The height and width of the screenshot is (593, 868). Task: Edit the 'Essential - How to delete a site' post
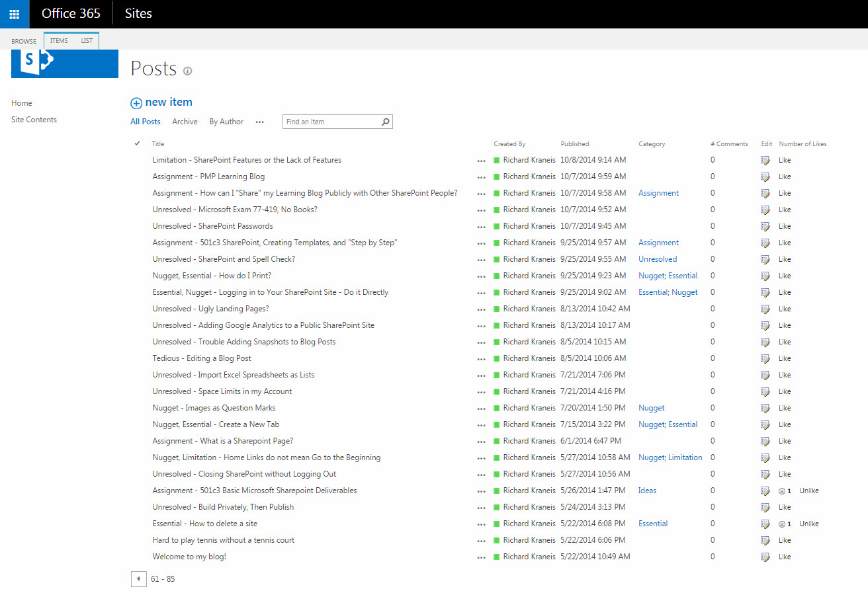click(x=765, y=524)
